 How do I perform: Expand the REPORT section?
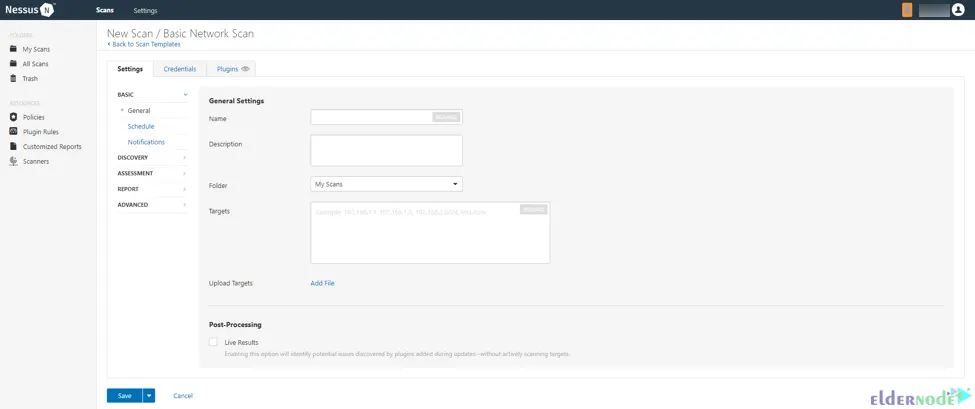click(152, 189)
